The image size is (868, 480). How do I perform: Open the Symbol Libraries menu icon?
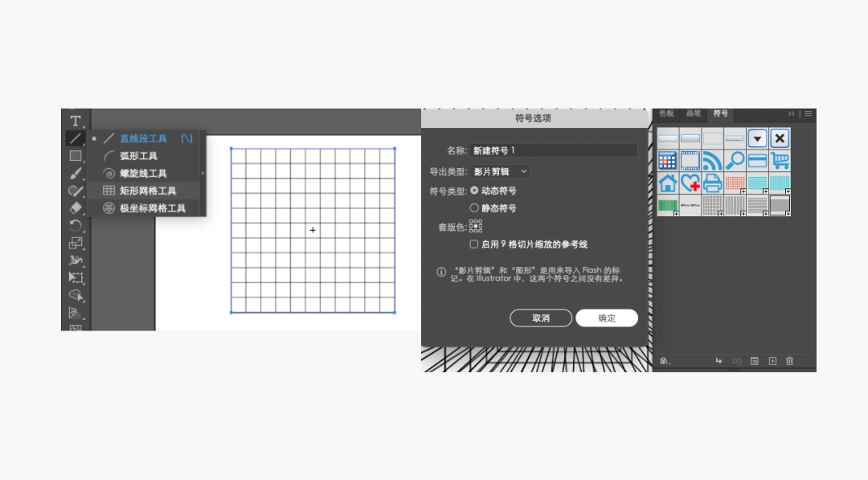coord(665,361)
